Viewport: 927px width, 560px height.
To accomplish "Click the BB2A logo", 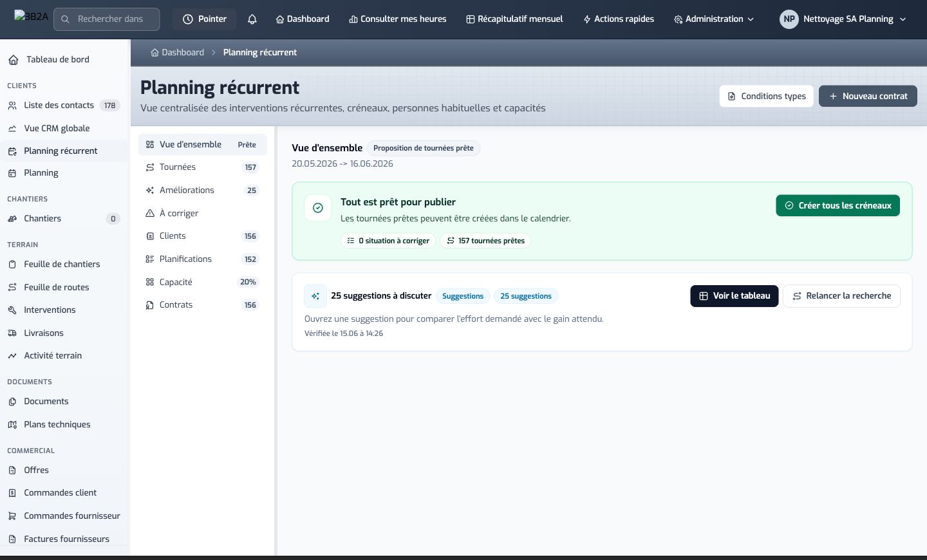I will pos(31,17).
